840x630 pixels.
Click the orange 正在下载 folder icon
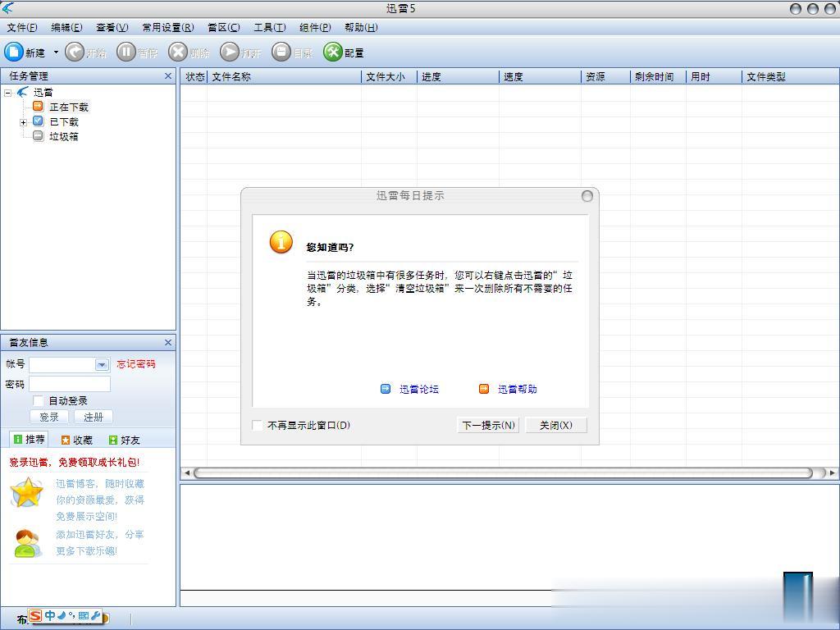[x=38, y=106]
